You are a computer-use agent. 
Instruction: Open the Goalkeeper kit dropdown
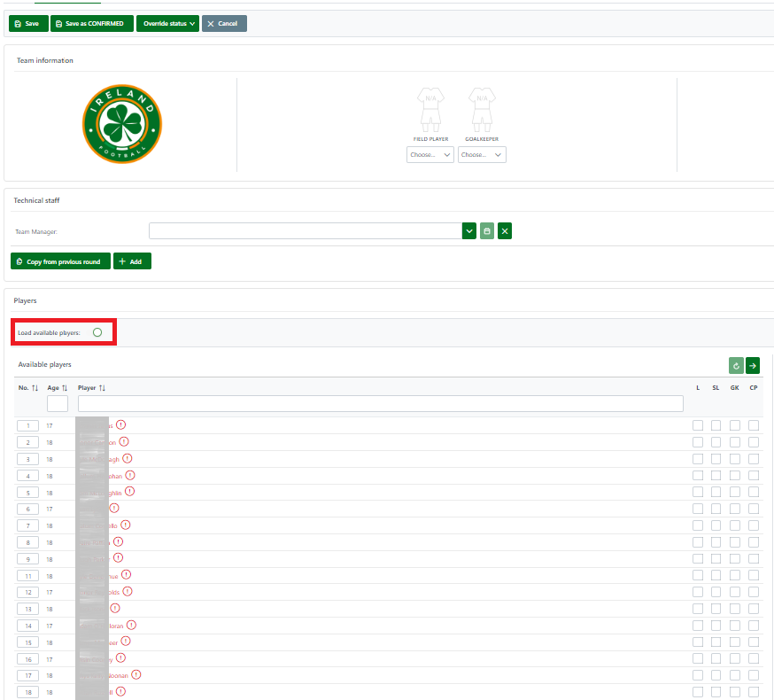point(482,155)
